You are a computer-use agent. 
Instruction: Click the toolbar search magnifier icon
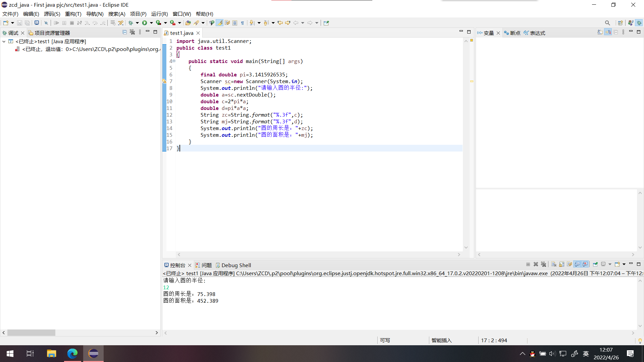click(607, 23)
